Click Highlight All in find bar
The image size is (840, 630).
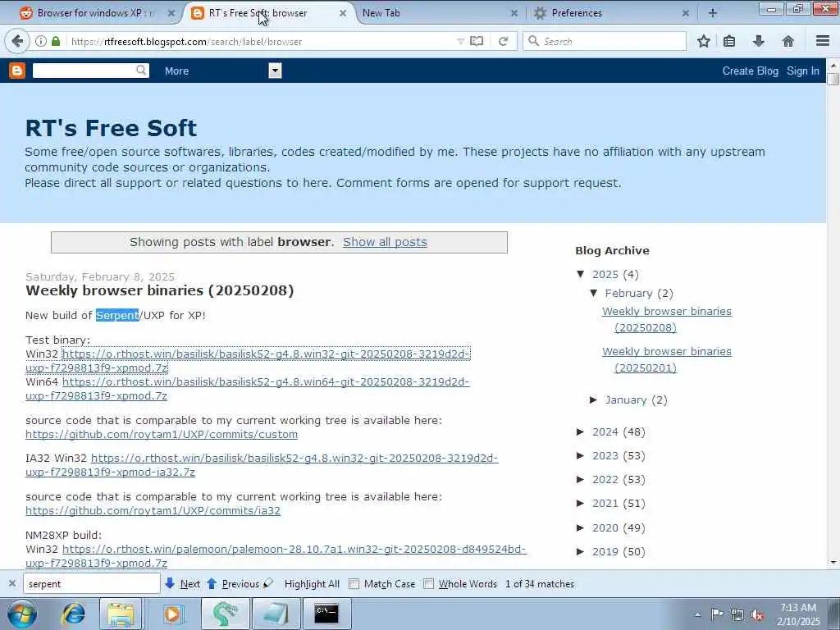[x=312, y=584]
